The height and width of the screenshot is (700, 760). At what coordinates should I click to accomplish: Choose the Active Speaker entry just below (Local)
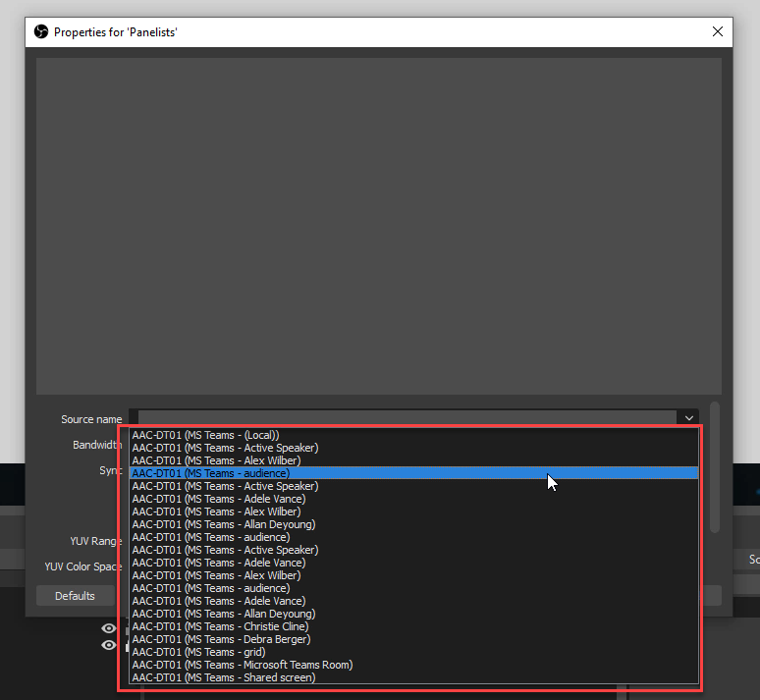[x=414, y=448]
